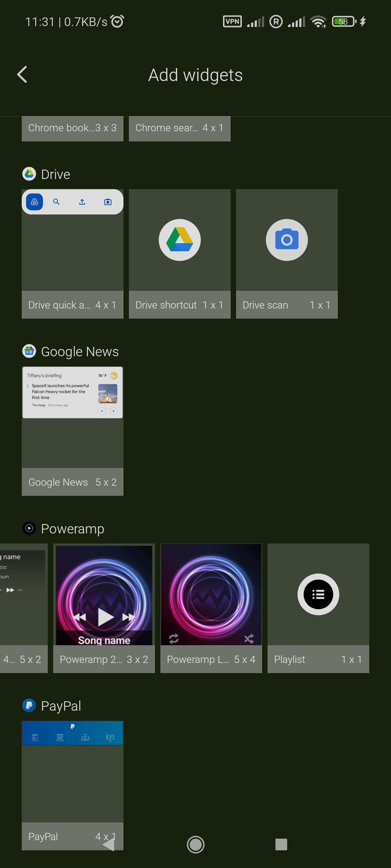Tap the PayPal section title
Viewport: 391px width, 868px height.
point(61,706)
